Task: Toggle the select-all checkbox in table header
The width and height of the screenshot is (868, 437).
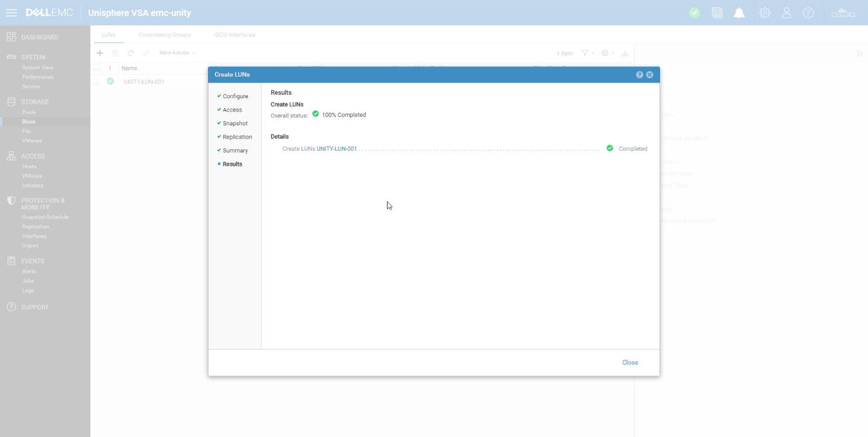Action: (96, 68)
